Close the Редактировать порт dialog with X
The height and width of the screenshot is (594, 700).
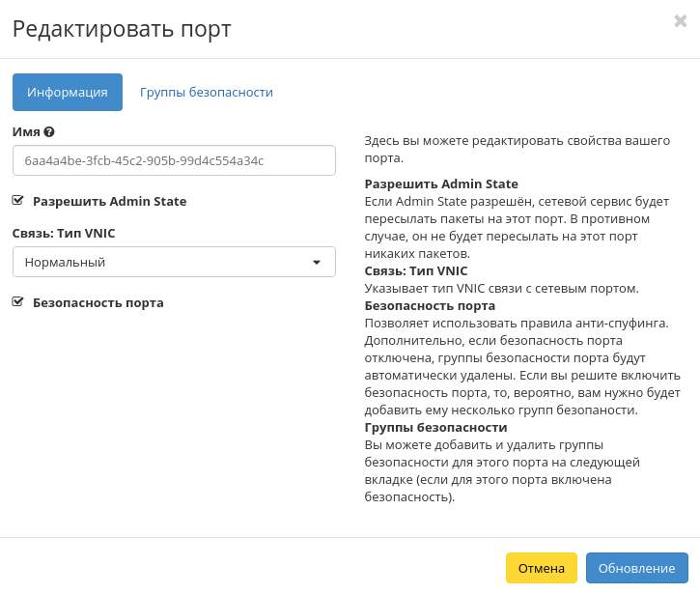click(x=680, y=21)
